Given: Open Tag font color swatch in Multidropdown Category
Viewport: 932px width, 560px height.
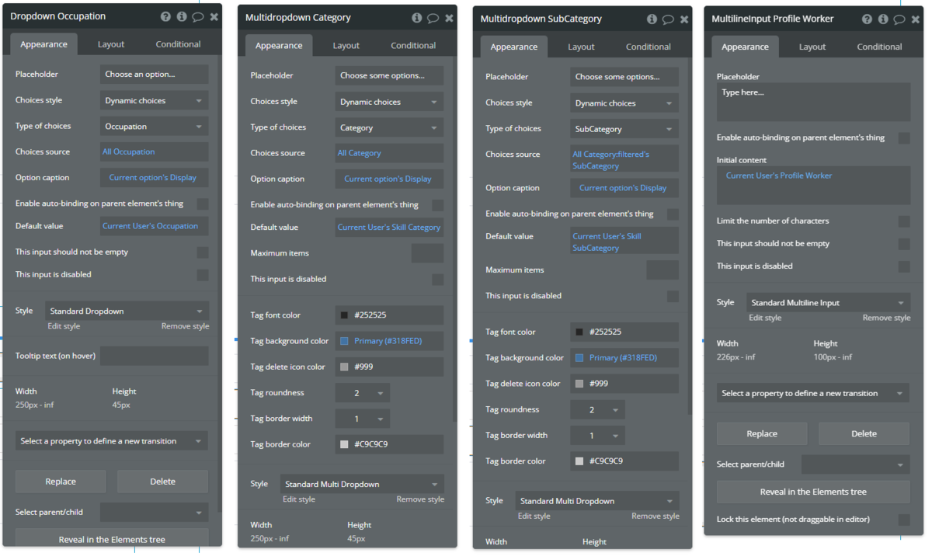Looking at the screenshot, I should (x=344, y=315).
